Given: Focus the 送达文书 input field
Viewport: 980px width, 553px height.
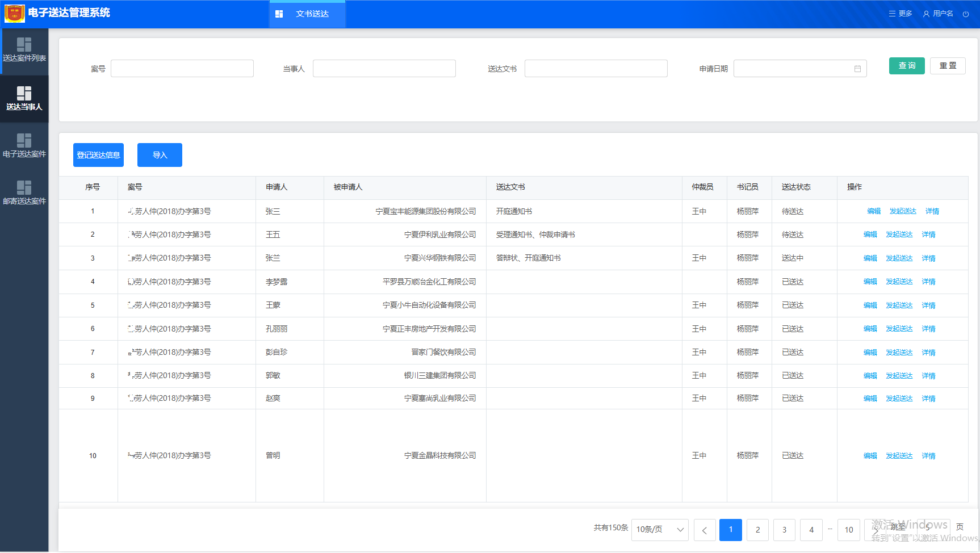Looking at the screenshot, I should click(x=596, y=69).
